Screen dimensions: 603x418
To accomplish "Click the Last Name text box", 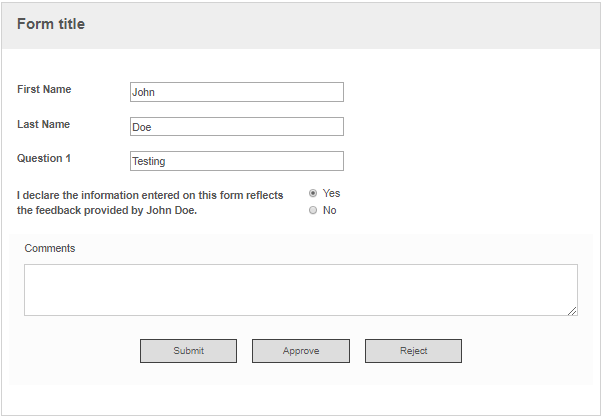I will tap(237, 127).
